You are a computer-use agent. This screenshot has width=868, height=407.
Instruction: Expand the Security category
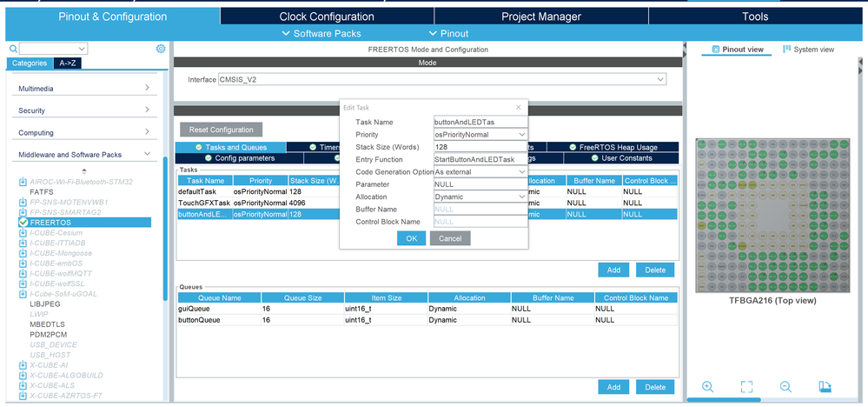tap(147, 110)
